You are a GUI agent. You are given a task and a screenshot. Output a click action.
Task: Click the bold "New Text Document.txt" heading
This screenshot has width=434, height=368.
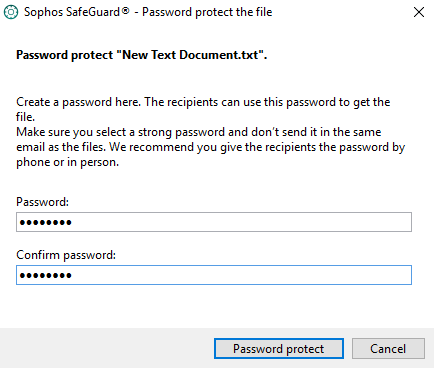142,55
